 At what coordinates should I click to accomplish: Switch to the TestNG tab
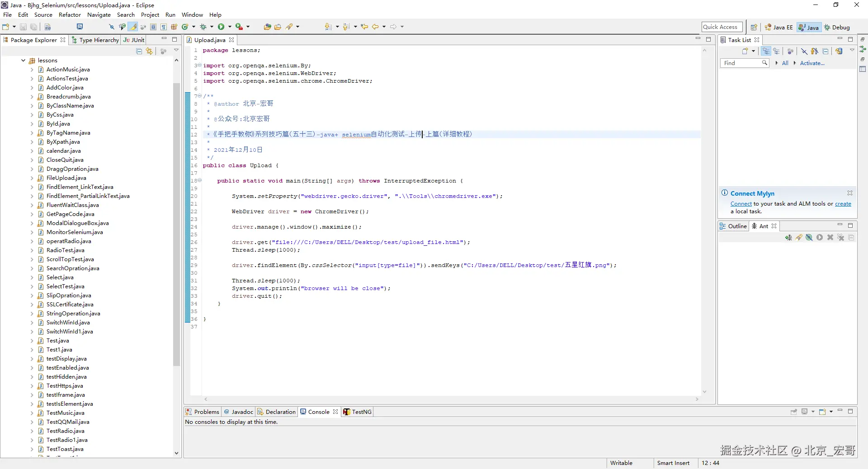(x=358, y=412)
